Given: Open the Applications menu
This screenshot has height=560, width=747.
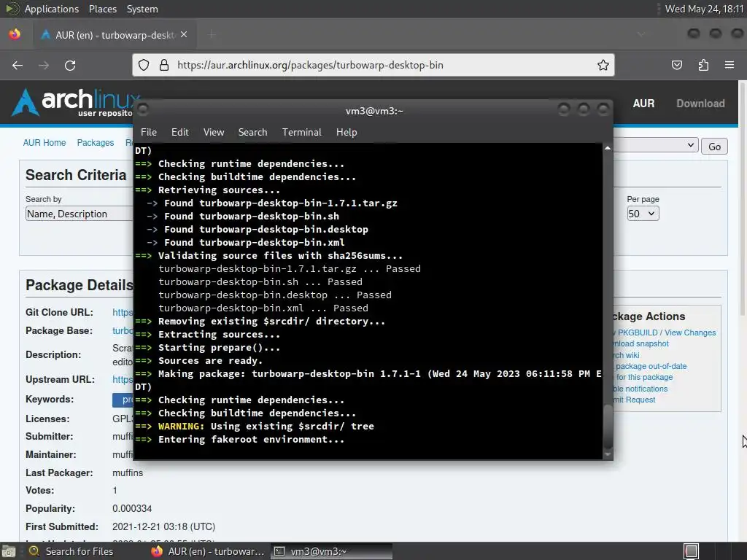Looking at the screenshot, I should coord(52,9).
